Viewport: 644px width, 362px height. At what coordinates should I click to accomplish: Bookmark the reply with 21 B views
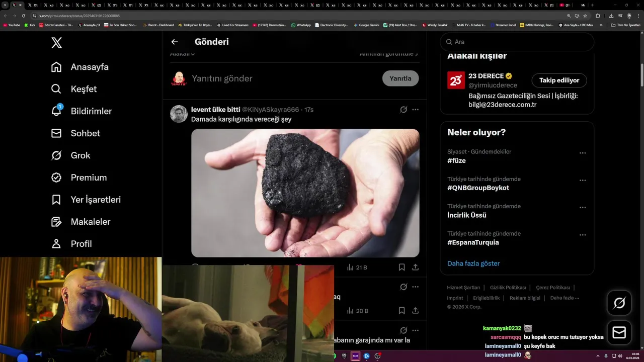pyautogui.click(x=401, y=267)
